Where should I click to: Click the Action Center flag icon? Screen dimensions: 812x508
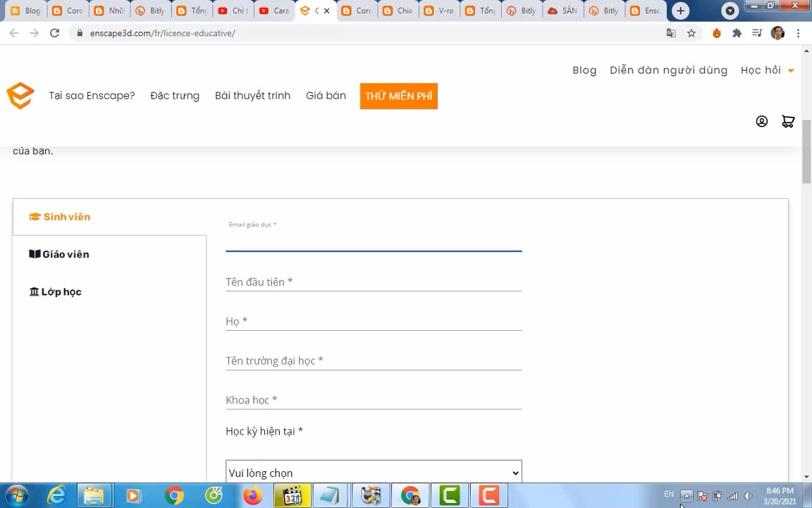(702, 495)
